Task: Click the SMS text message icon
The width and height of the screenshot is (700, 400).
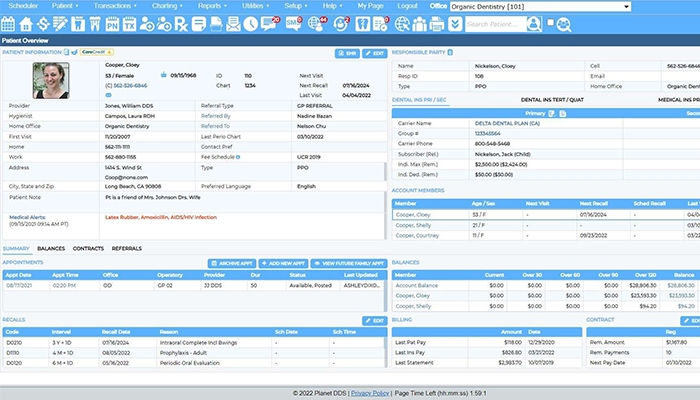Action: 292,24
